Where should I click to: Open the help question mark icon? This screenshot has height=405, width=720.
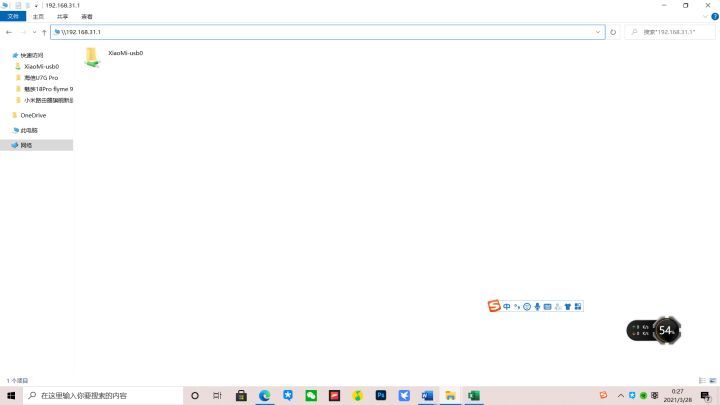[714, 17]
